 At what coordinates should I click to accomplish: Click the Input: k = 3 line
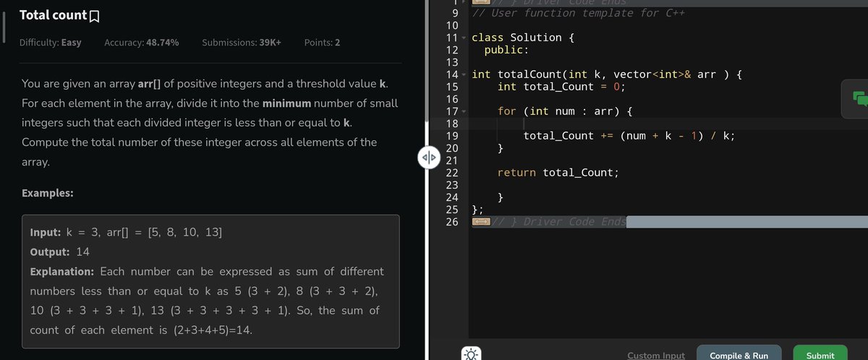click(126, 233)
